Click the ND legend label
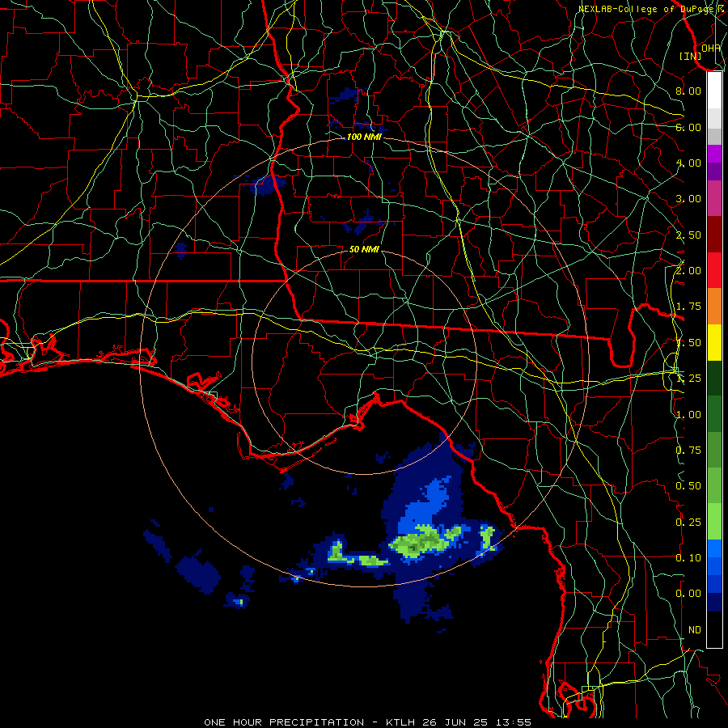Viewport: 728px width, 728px height. tap(695, 630)
